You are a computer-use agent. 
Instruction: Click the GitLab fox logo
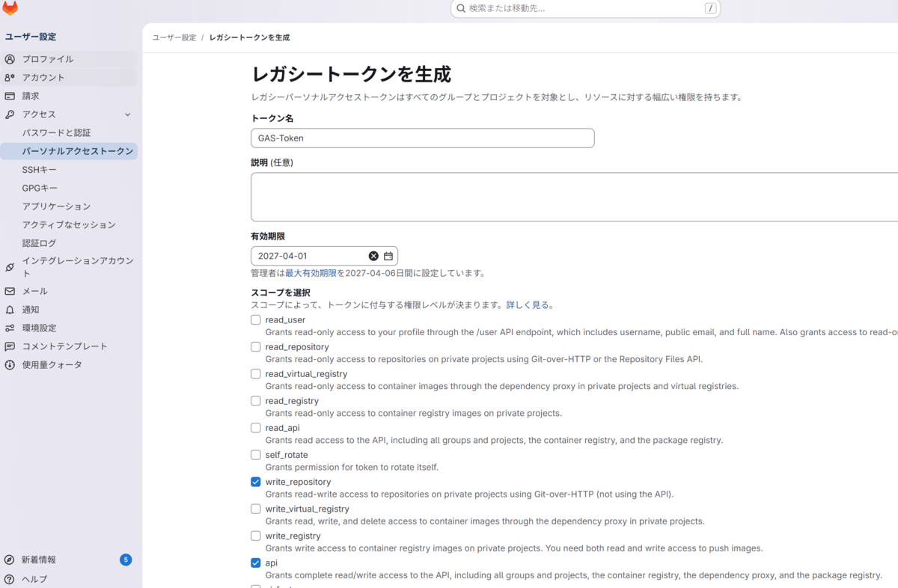10,8
